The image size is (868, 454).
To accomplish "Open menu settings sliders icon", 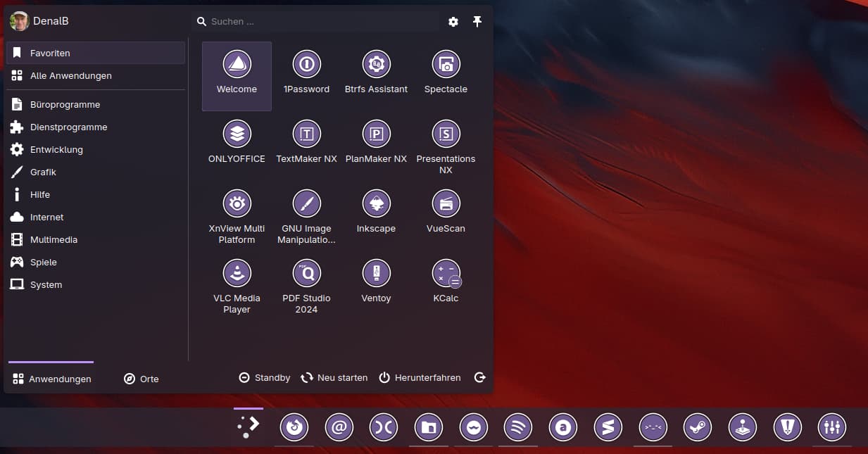I will (453, 22).
